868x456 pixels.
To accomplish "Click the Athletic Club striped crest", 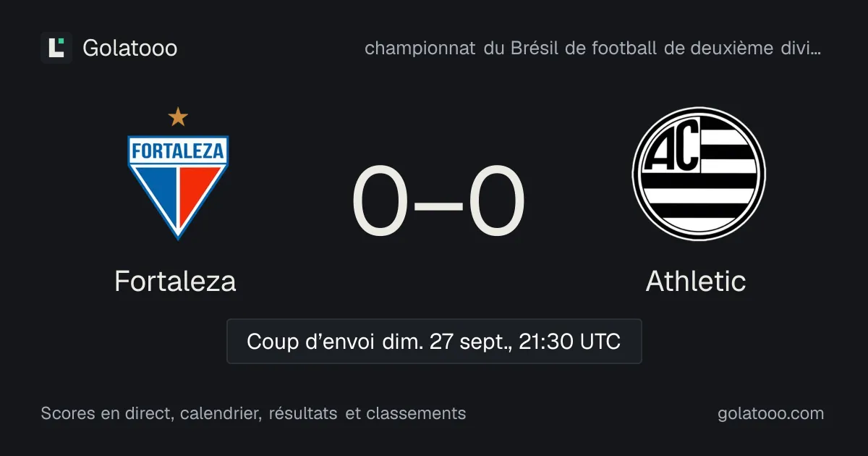I will (x=699, y=174).
